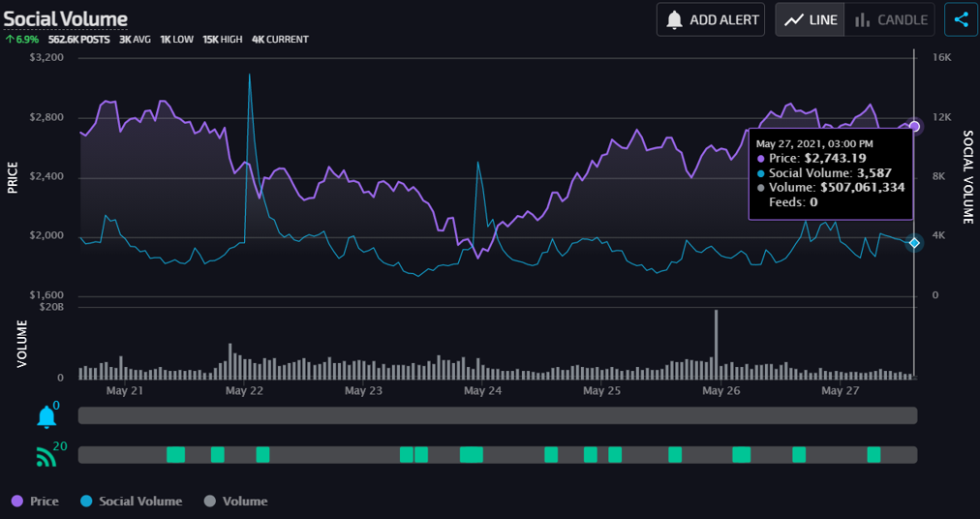Click the green feed marker below May 26
The image size is (980, 519).
click(x=741, y=454)
